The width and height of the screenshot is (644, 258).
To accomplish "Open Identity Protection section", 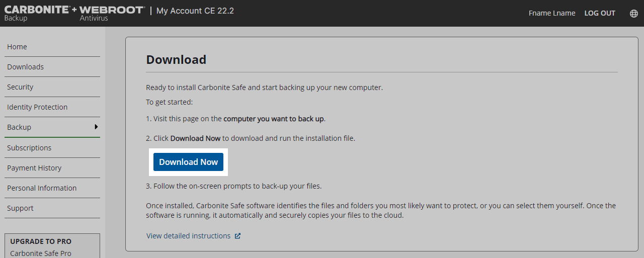I will pos(37,107).
